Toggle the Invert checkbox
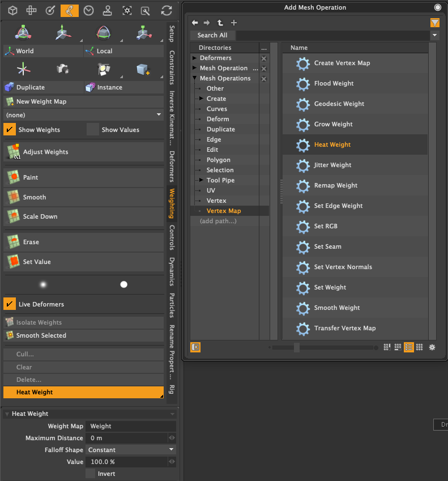The width and height of the screenshot is (448, 481). pyautogui.click(x=91, y=474)
